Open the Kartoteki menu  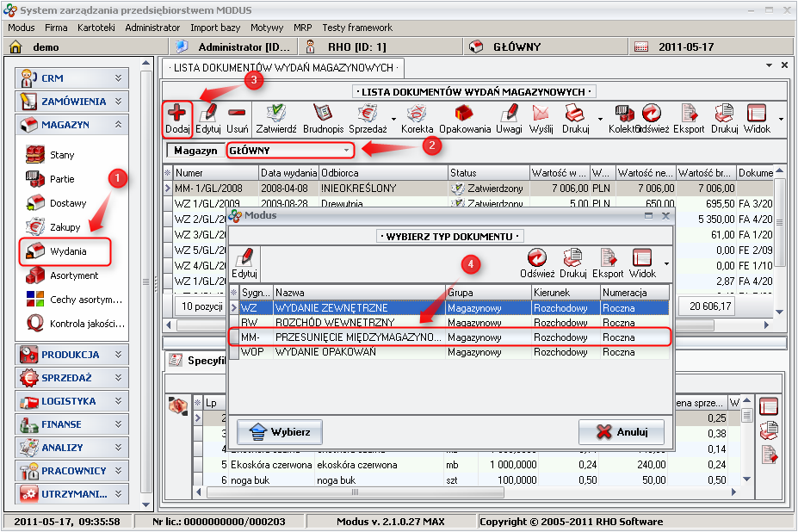pyautogui.click(x=96, y=28)
